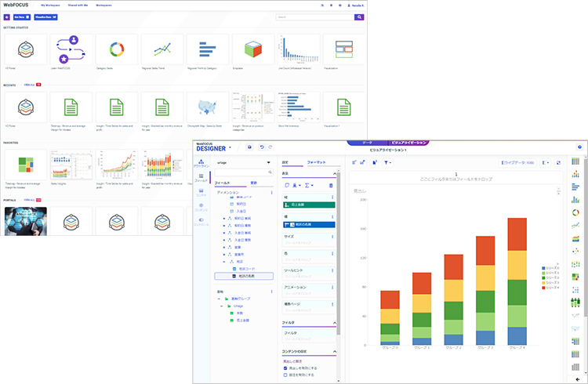This screenshot has height=384, width=588.
Task: Click the undo arrow in Designer
Action: pos(262,147)
